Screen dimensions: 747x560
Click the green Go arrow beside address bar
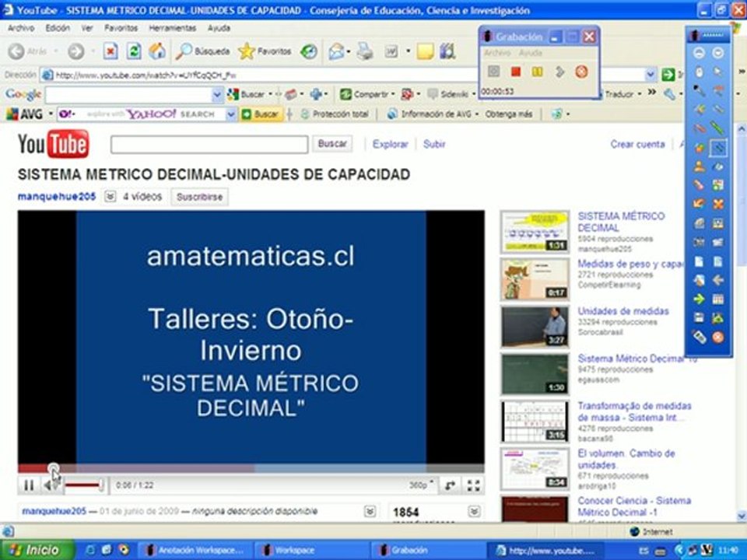(x=668, y=75)
